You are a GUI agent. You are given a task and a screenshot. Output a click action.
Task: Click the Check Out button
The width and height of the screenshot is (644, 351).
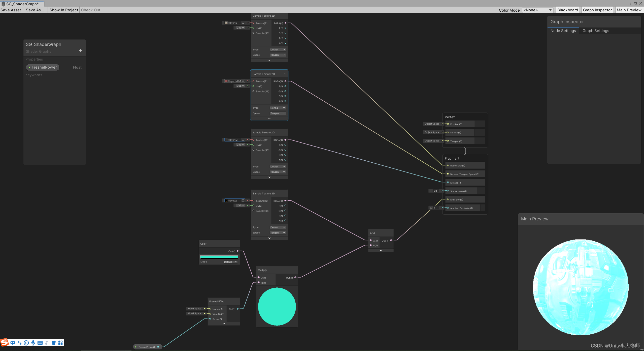pos(90,10)
